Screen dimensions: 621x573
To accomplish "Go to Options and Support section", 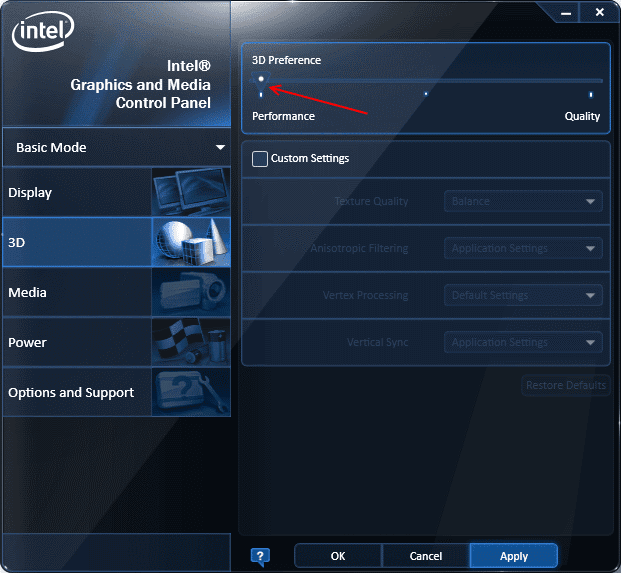I will point(71,392).
